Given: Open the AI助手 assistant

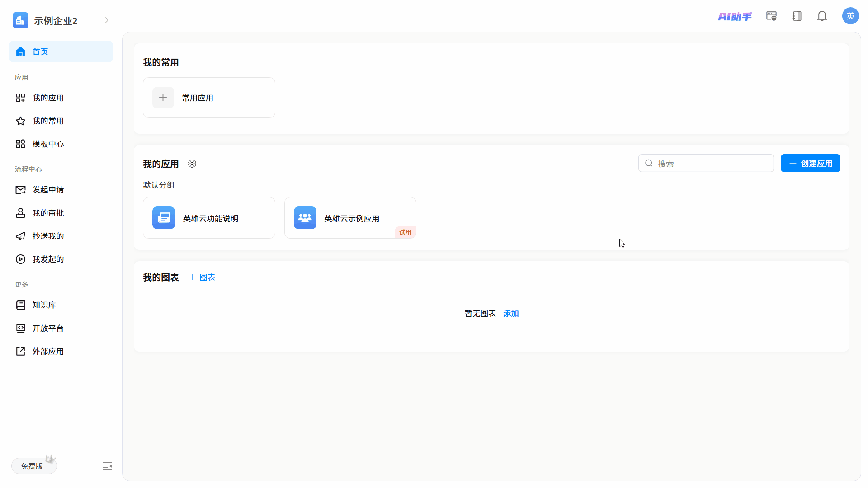Looking at the screenshot, I should [x=735, y=17].
